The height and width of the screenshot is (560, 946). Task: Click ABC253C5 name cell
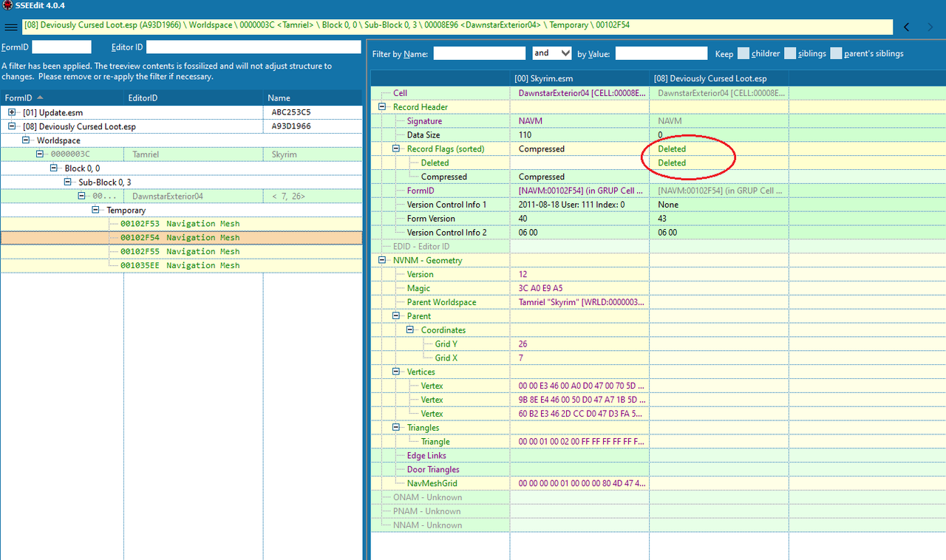[291, 112]
